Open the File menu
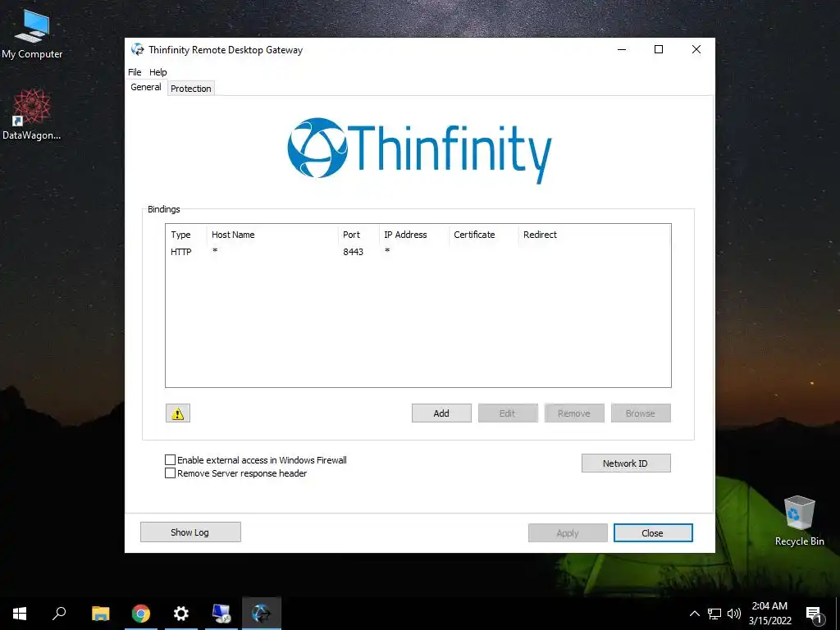840x630 pixels. pos(135,72)
